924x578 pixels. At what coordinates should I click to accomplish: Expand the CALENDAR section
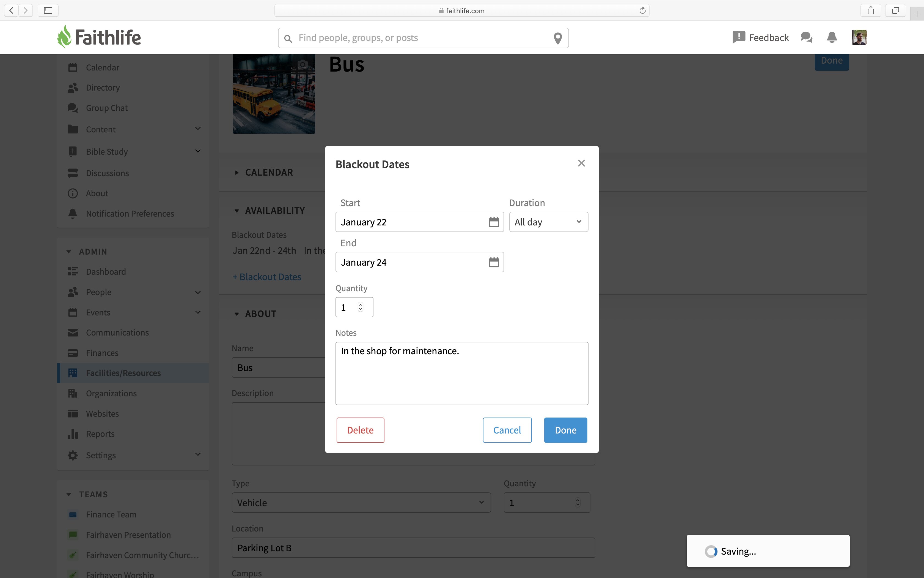click(237, 172)
